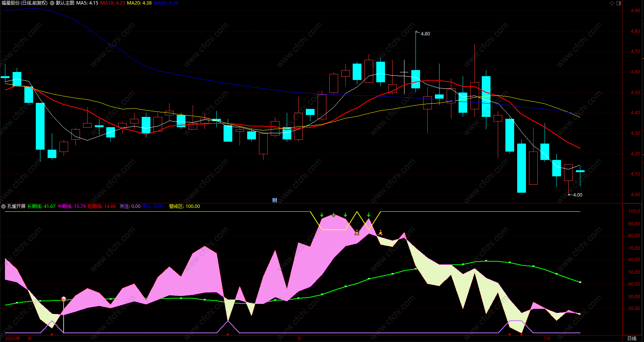Click the first red triangle in August
The width and height of the screenshot is (644, 342).
click(52, 334)
